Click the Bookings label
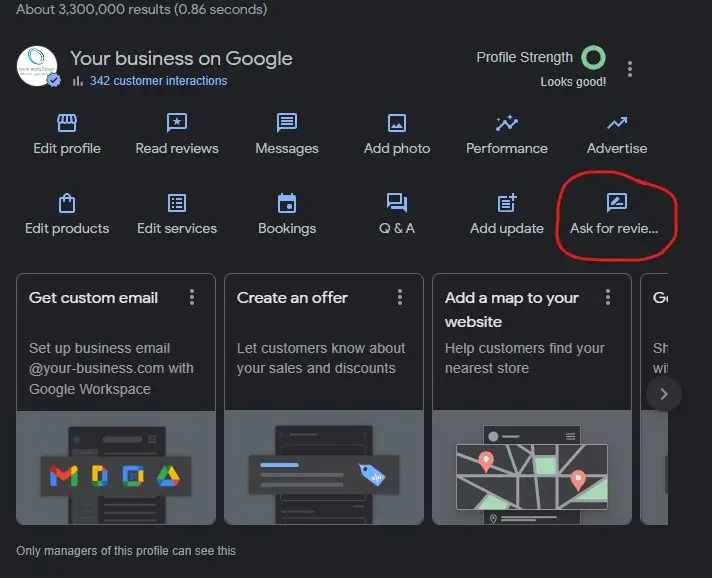712x578 pixels. [287, 228]
